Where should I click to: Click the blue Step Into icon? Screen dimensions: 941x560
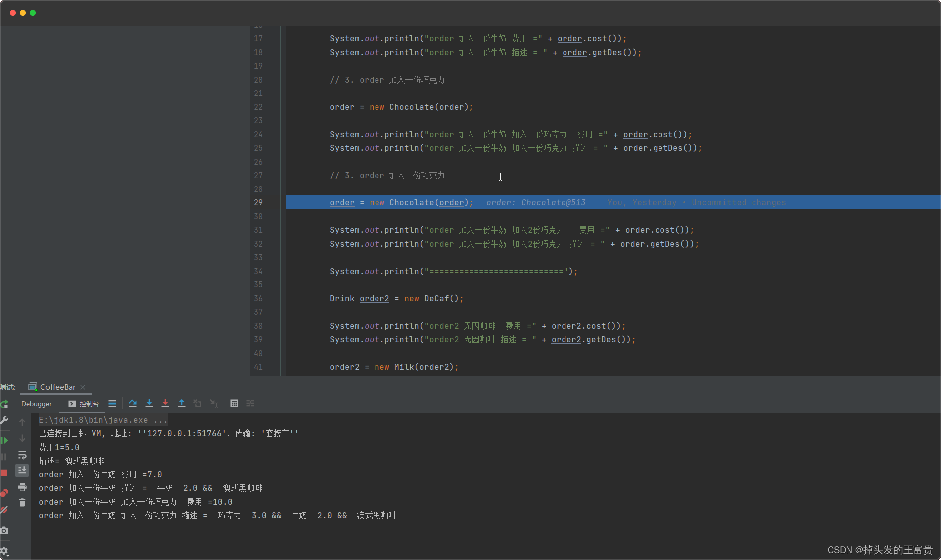click(149, 403)
